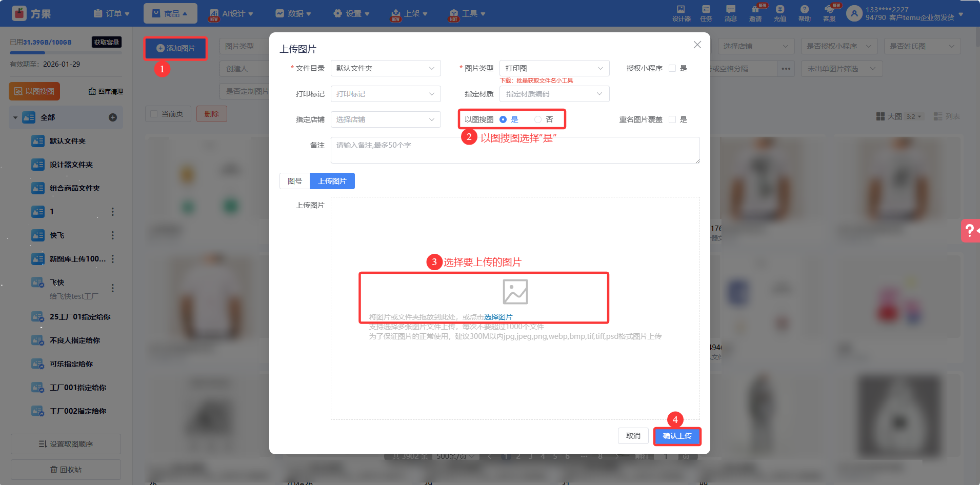Click the user avatar icon
The height and width of the screenshot is (485, 980).
(854, 13)
